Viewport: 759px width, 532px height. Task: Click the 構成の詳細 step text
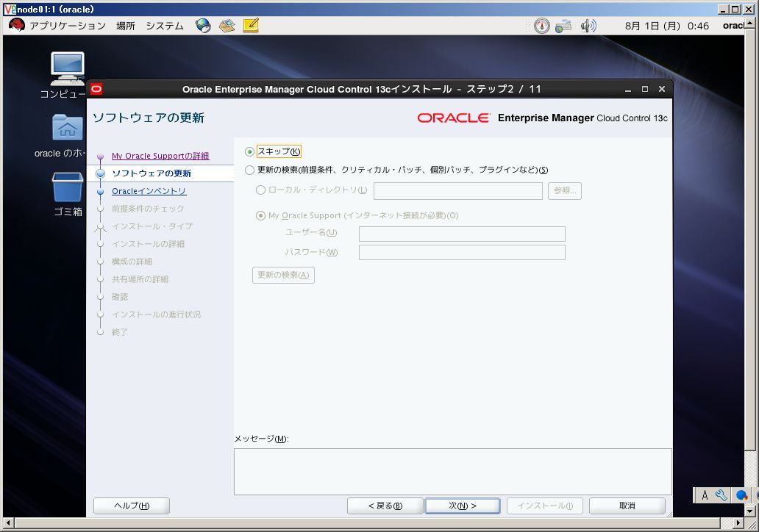tap(132, 261)
